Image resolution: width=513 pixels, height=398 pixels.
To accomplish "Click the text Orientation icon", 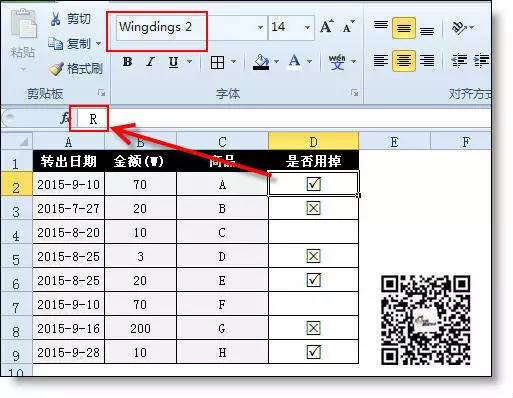I will click(x=459, y=28).
